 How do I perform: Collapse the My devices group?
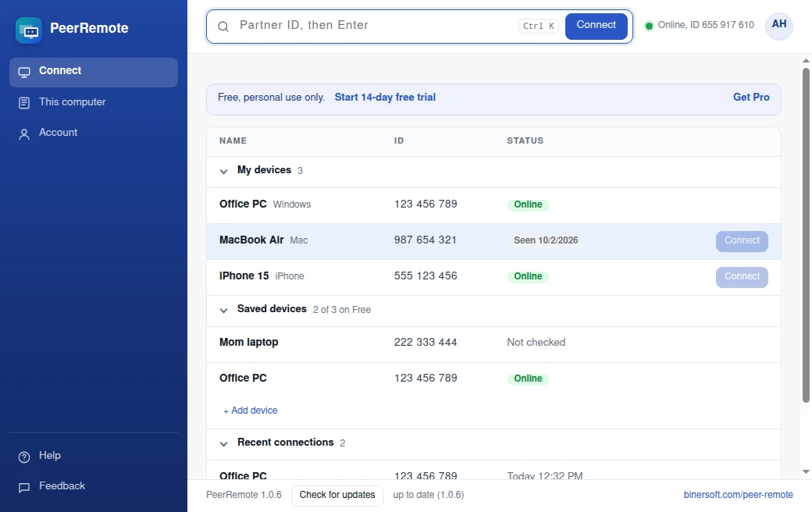[224, 172]
